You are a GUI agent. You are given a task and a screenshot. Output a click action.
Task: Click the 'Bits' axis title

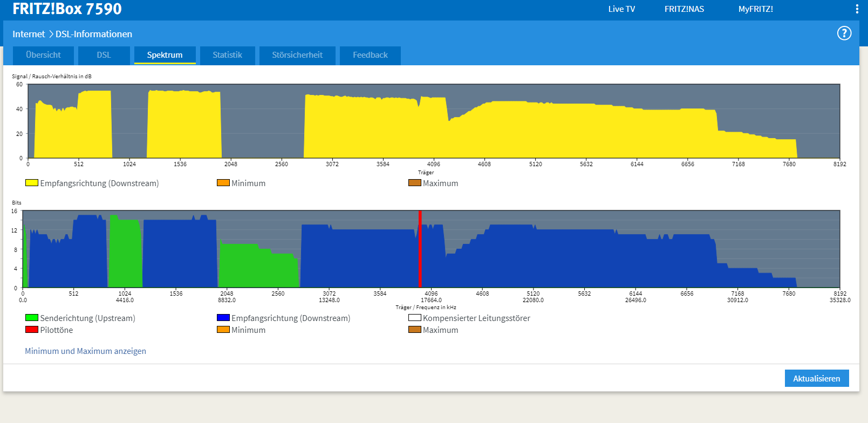[x=17, y=203]
